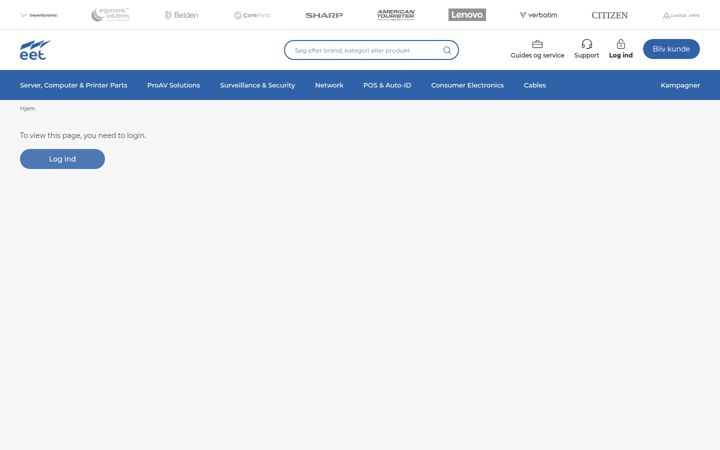Focus the brand and product search field
The image size is (720, 450).
[x=371, y=50]
